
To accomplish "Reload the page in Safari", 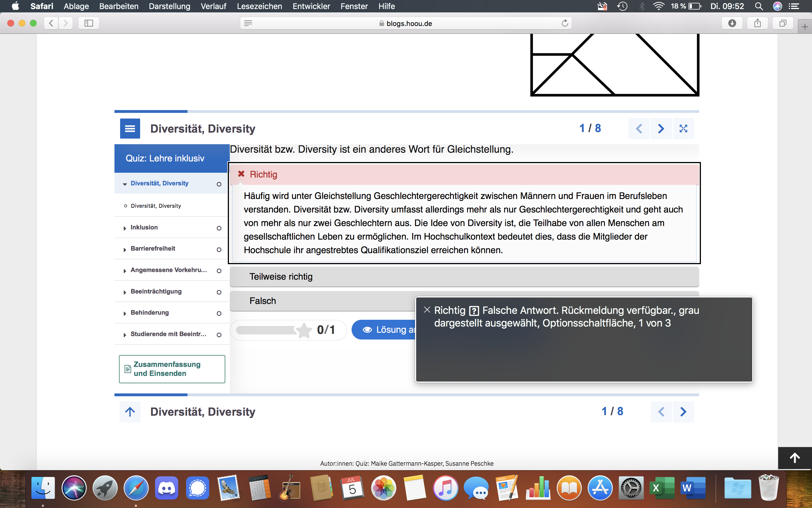I will pos(565,23).
